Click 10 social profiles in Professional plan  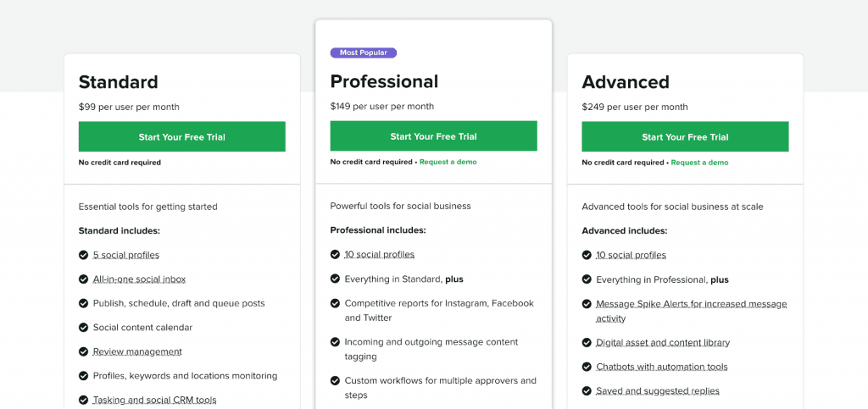[379, 254]
